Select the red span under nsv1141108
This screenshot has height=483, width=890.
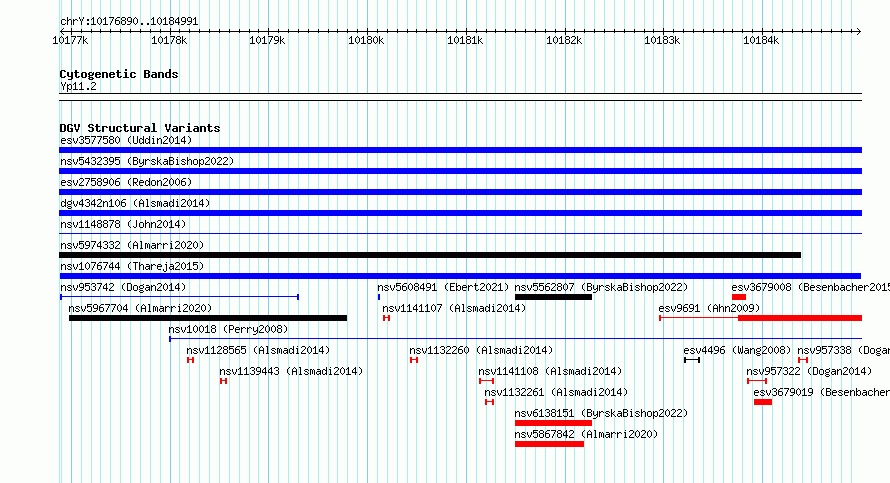click(486, 381)
